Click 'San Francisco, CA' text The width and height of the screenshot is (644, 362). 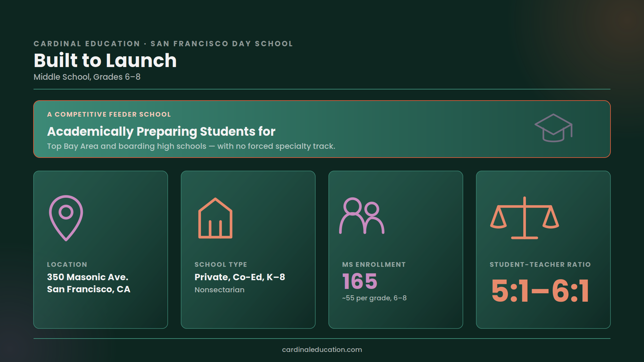[x=89, y=289]
